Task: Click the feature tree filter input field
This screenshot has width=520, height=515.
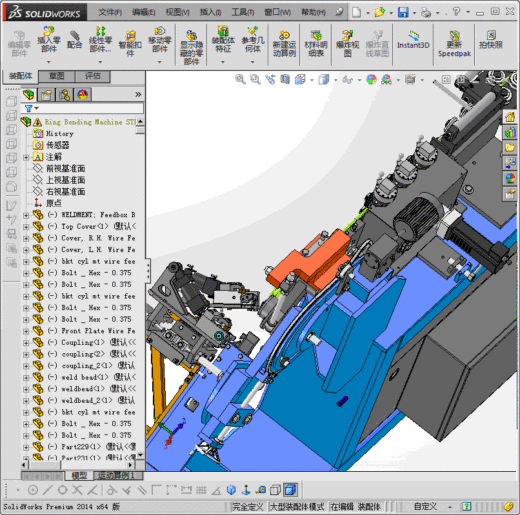Action: 83,108
